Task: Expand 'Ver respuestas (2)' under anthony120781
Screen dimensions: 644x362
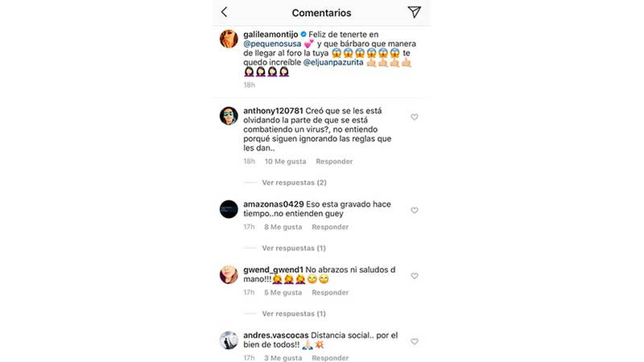Action: (x=294, y=183)
